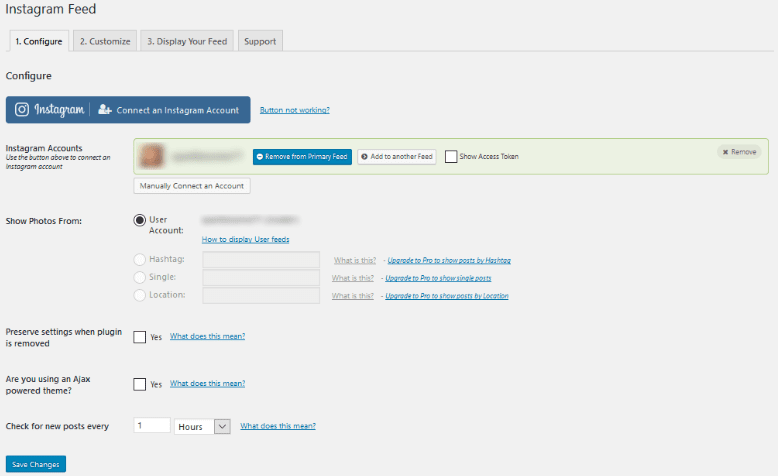
Task: Click the 'Instagram Feed' page heading
Action: click(51, 9)
